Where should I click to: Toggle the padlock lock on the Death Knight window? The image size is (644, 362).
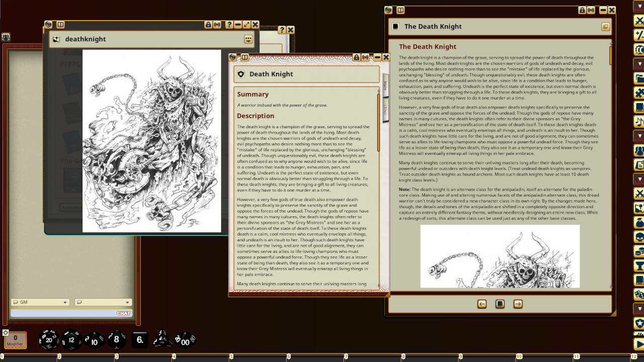click(357, 57)
